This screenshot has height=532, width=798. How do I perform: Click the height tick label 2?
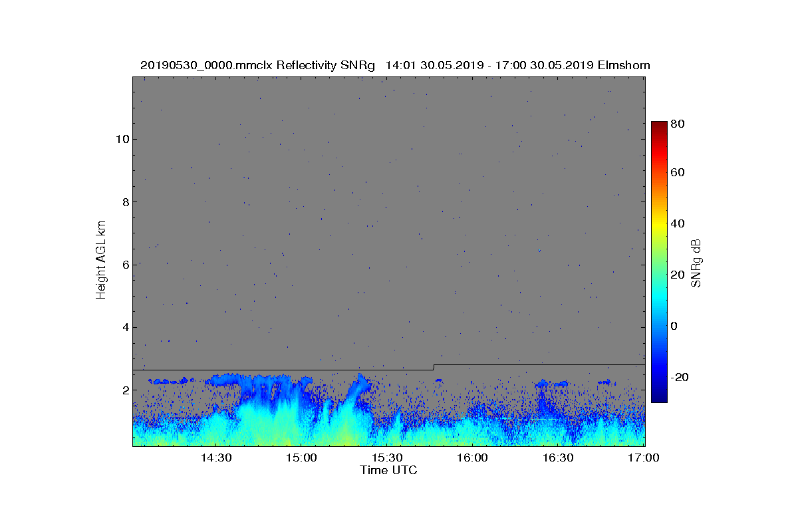coord(124,390)
